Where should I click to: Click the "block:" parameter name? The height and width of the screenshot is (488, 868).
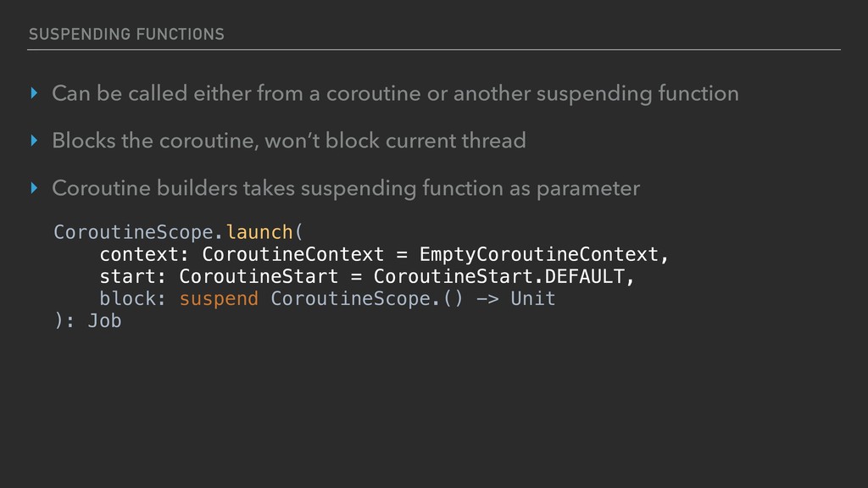[x=133, y=298]
